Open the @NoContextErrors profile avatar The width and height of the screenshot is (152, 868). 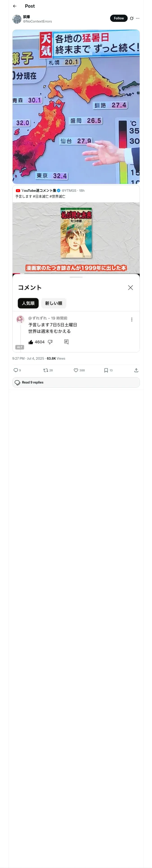pyautogui.click(x=17, y=19)
